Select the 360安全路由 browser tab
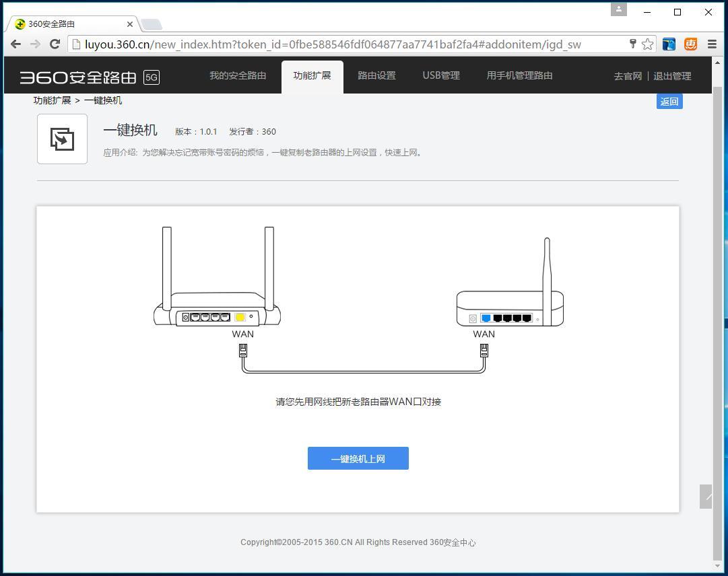Image resolution: width=728 pixels, height=576 pixels. [67, 24]
